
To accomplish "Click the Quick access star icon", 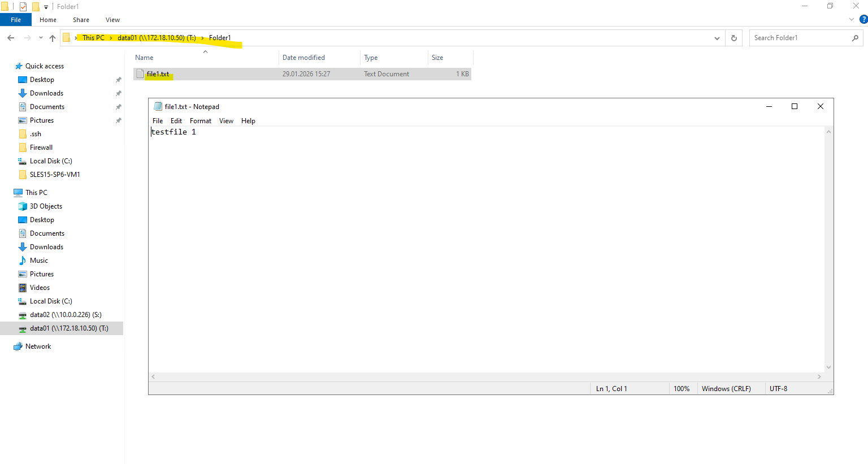I will pyautogui.click(x=19, y=66).
